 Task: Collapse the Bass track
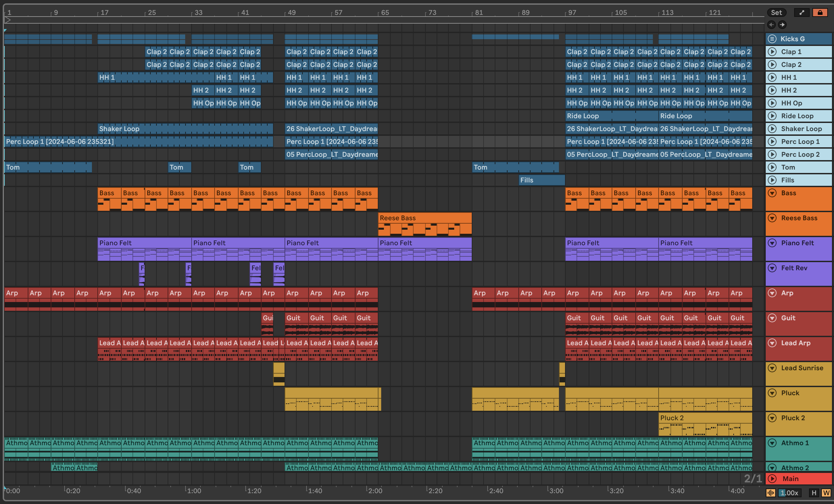coord(772,193)
